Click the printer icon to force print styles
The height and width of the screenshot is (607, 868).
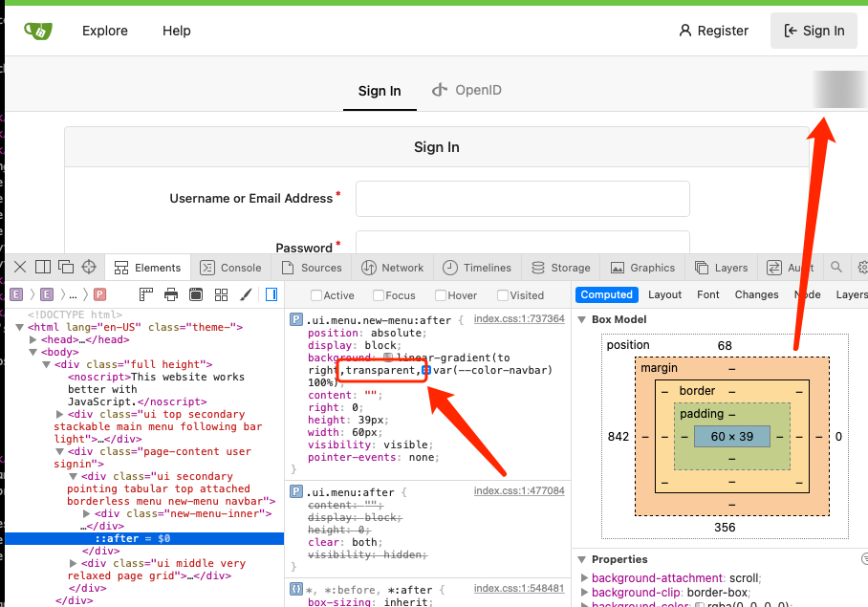click(171, 294)
